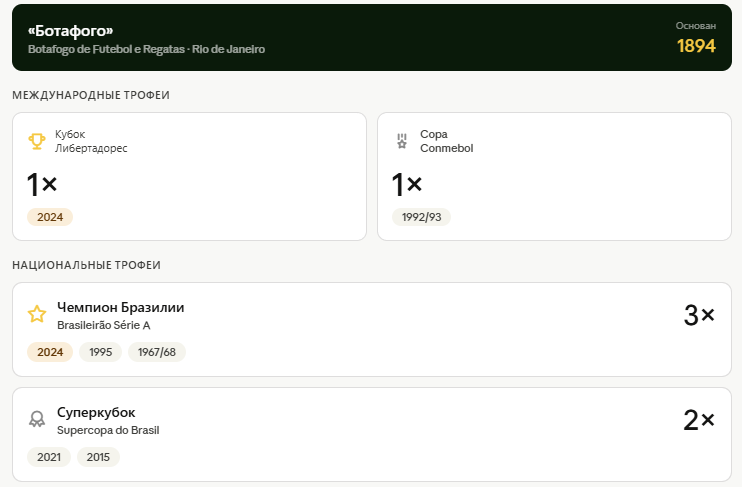
Task: Click the Суперкубок title
Action: tap(96, 413)
